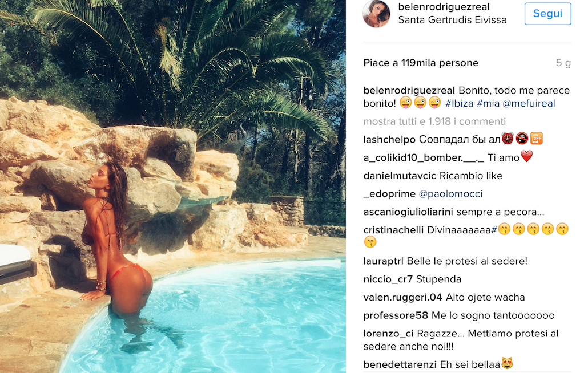The height and width of the screenshot is (373, 588).
Task: Open the benedettarenzi commenter profile
Action: [400, 364]
